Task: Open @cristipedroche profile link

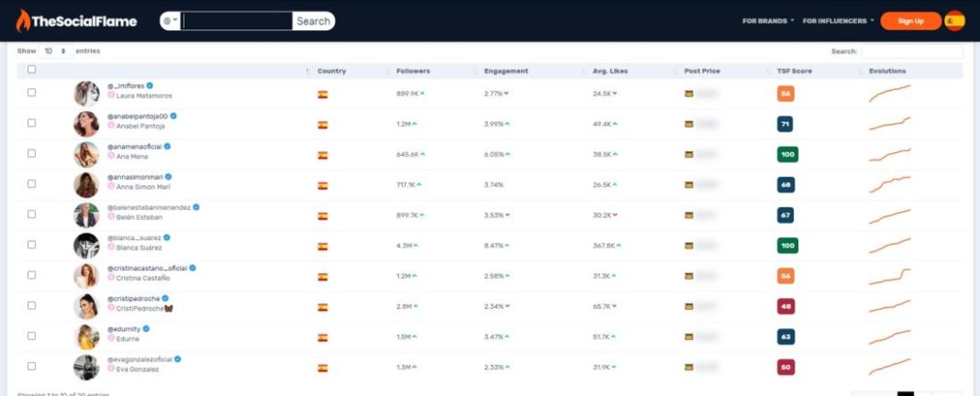Action: click(x=133, y=299)
